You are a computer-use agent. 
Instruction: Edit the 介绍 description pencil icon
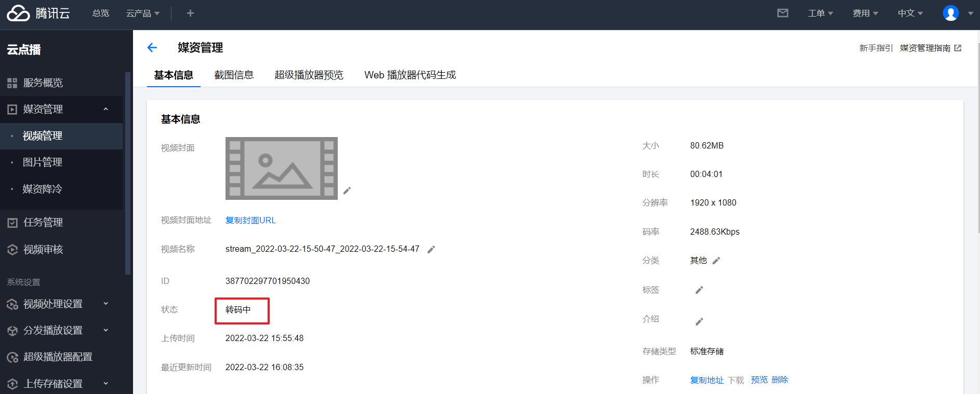click(x=699, y=322)
